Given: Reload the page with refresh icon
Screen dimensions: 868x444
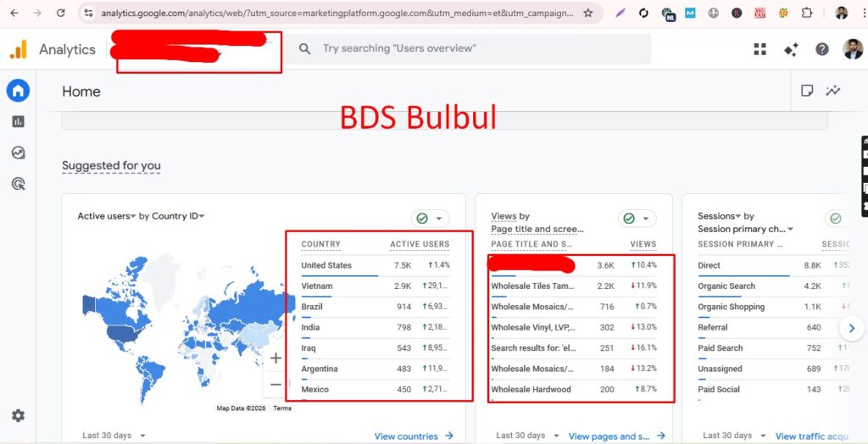Looking at the screenshot, I should (x=60, y=13).
